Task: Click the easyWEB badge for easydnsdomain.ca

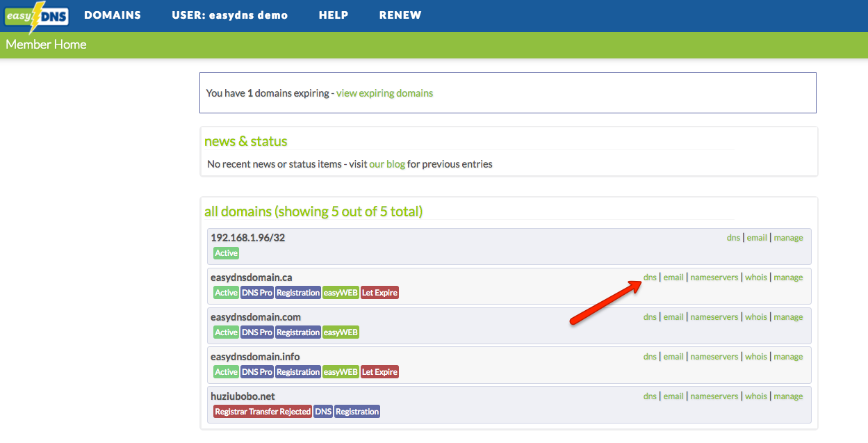Action: click(x=341, y=293)
